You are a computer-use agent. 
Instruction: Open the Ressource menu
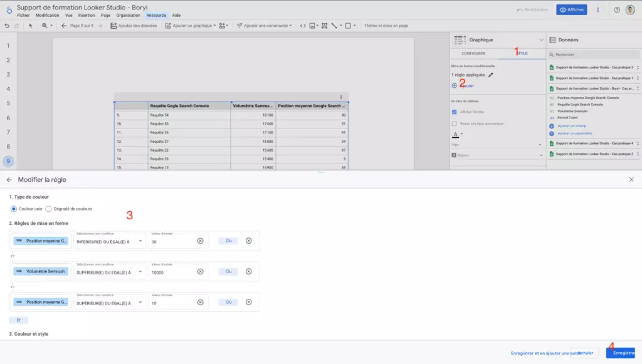click(156, 16)
